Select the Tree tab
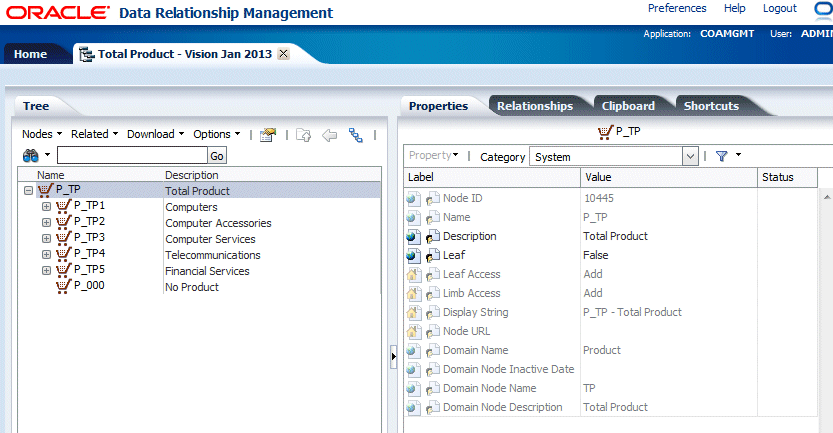Viewport: 833px width, 433px height. coord(36,106)
